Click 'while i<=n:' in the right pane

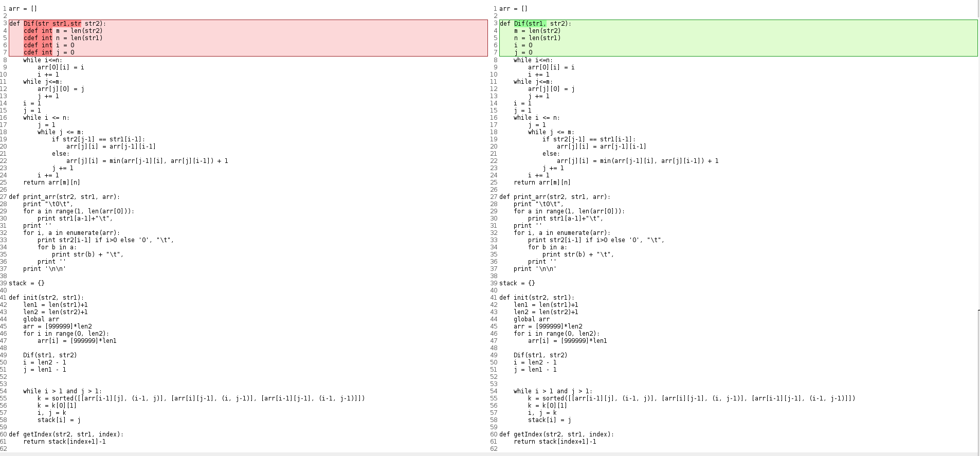533,60
